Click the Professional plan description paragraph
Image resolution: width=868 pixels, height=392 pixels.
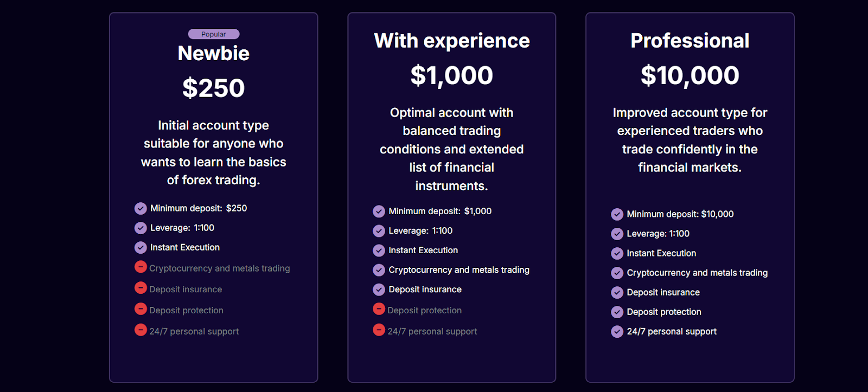coord(690,140)
